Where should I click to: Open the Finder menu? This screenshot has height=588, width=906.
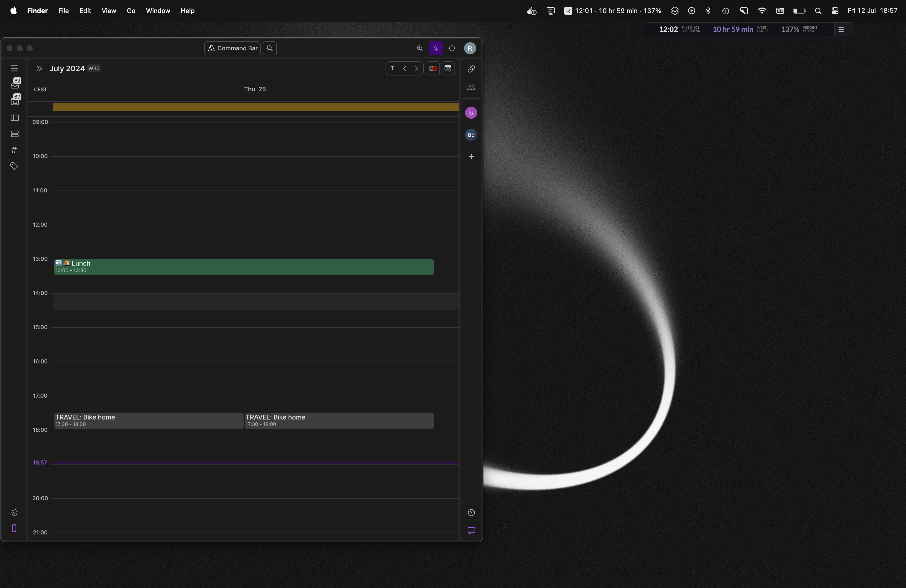(x=37, y=11)
